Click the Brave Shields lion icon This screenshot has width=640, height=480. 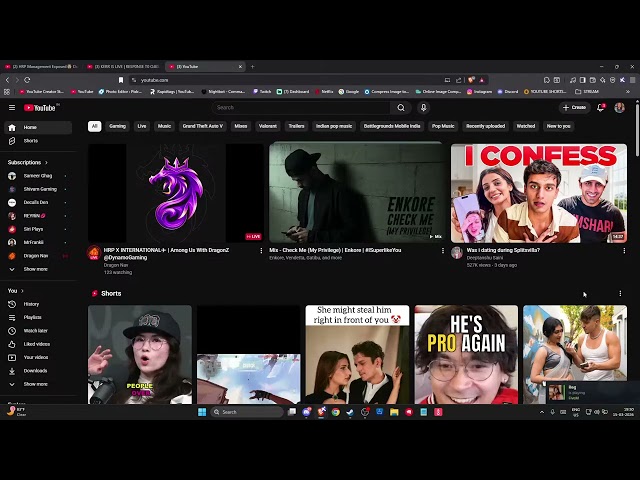pos(471,80)
